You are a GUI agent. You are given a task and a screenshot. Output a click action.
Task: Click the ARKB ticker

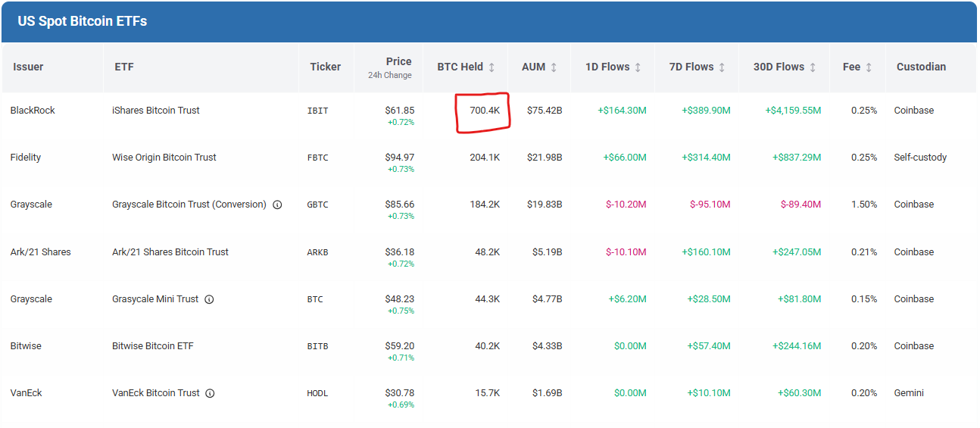coord(318,252)
